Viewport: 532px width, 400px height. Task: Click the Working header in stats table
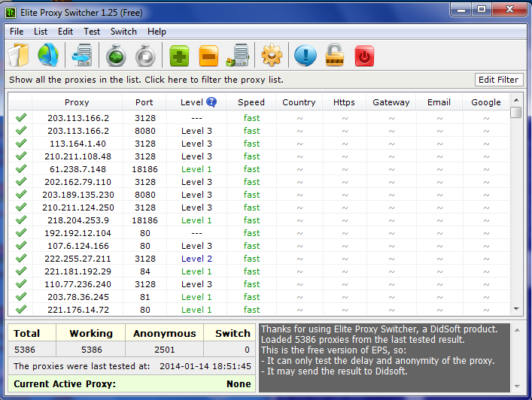pyautogui.click(x=91, y=333)
